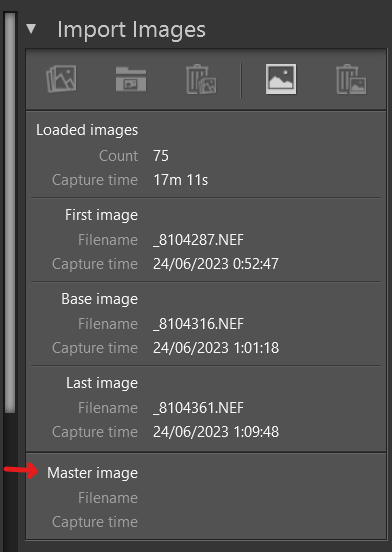Select the first image filename _8104287.NEF
The width and height of the screenshot is (392, 552).
[198, 240]
